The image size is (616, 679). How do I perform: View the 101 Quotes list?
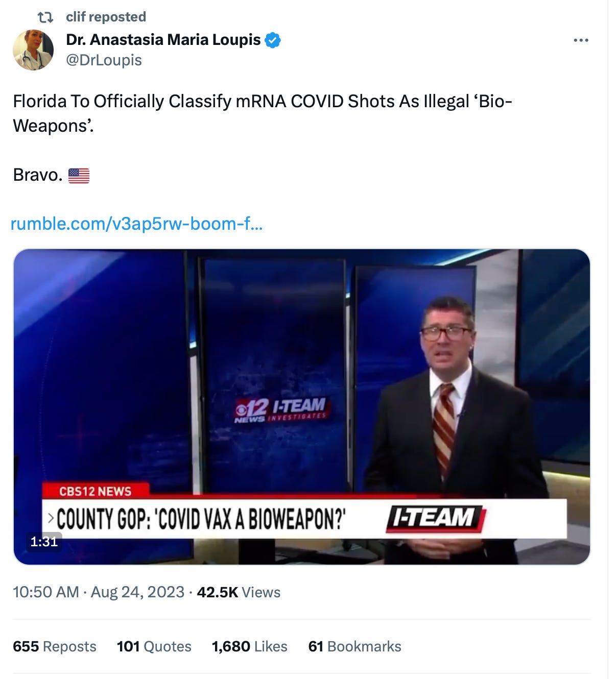pyautogui.click(x=154, y=646)
